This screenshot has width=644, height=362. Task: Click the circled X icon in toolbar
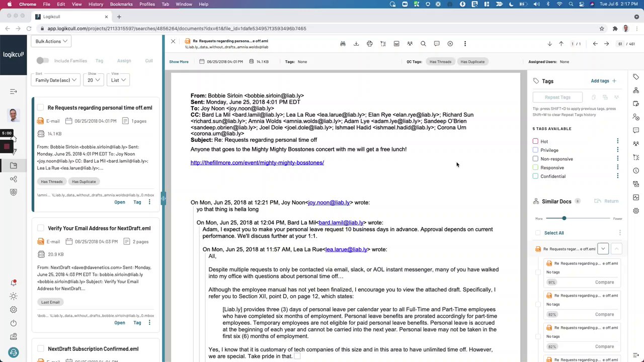[450, 44]
